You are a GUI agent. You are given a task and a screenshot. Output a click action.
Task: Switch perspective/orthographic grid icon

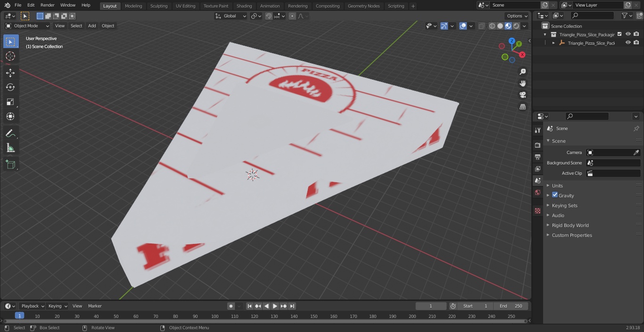[522, 107]
